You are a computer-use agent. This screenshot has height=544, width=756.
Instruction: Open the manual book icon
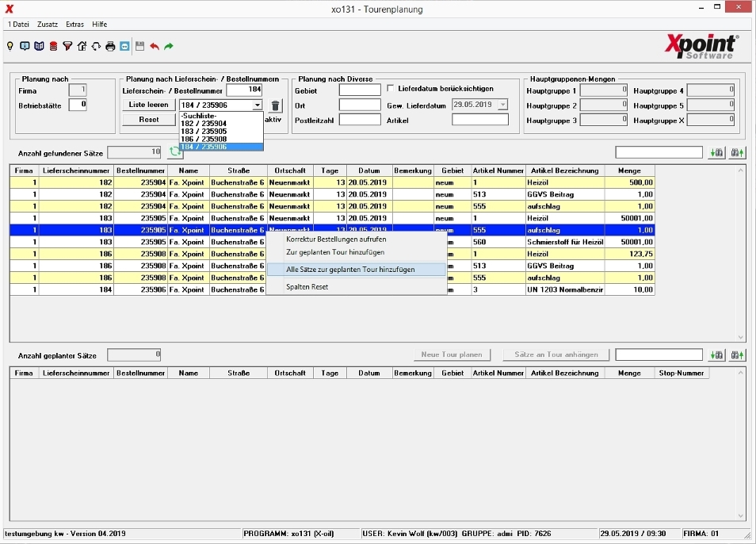coord(39,46)
